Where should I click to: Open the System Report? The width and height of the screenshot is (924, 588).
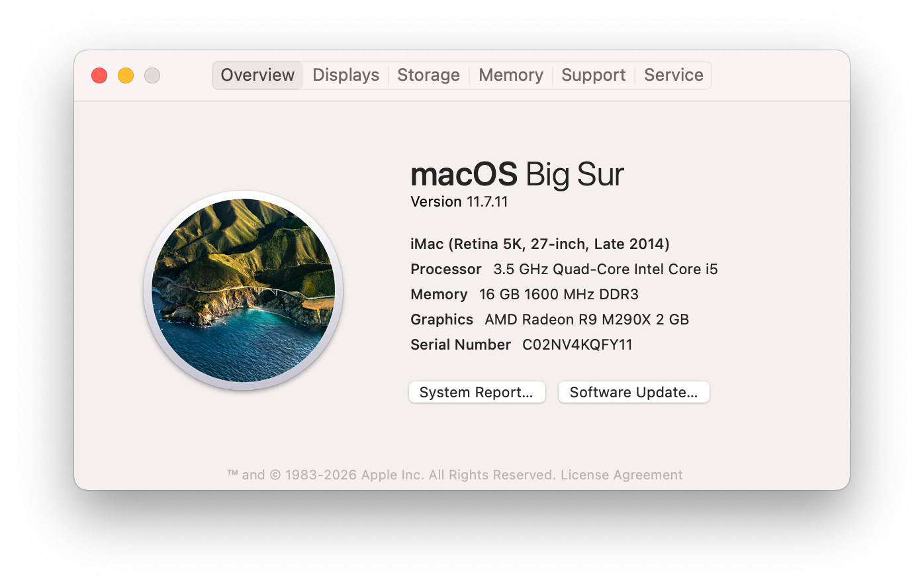477,392
